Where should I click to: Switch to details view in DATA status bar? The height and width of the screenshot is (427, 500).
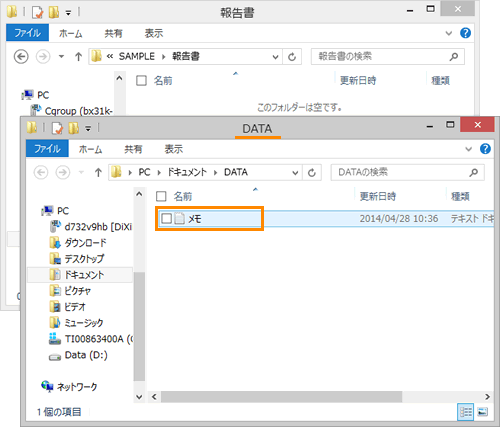pos(465,412)
